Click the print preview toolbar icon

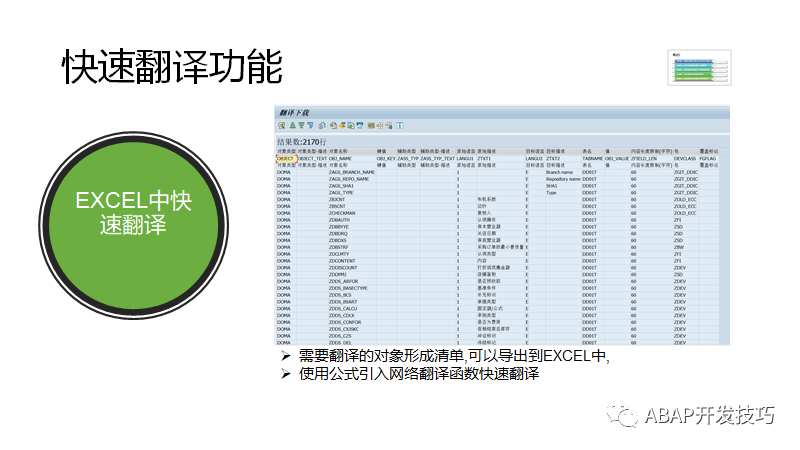click(x=321, y=125)
